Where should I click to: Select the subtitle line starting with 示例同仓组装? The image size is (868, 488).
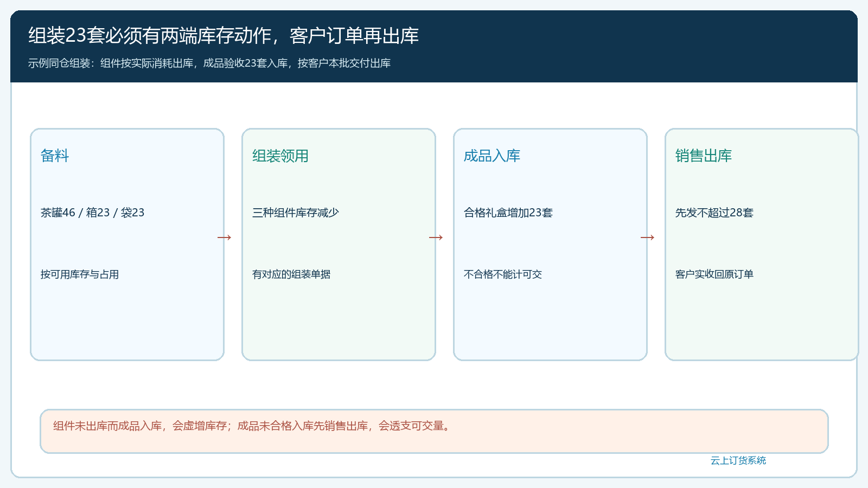(x=209, y=63)
